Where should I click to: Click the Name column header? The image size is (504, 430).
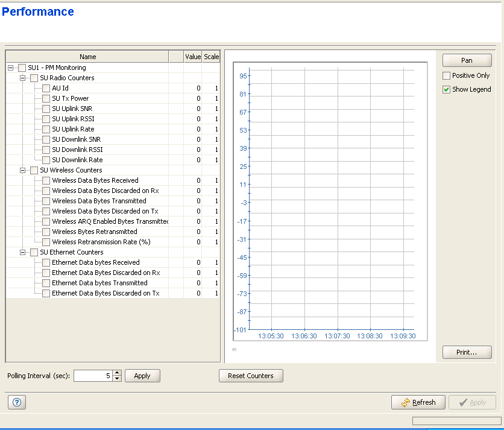pyautogui.click(x=87, y=57)
